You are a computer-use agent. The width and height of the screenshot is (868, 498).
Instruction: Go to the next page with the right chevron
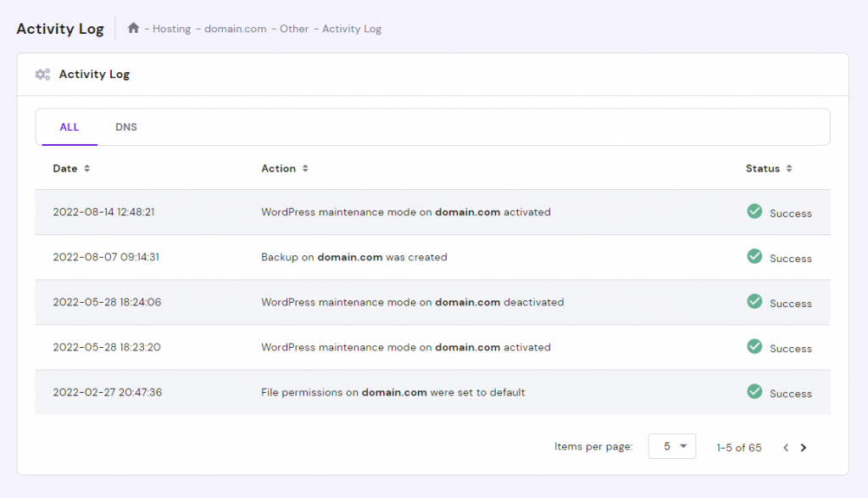tap(804, 447)
